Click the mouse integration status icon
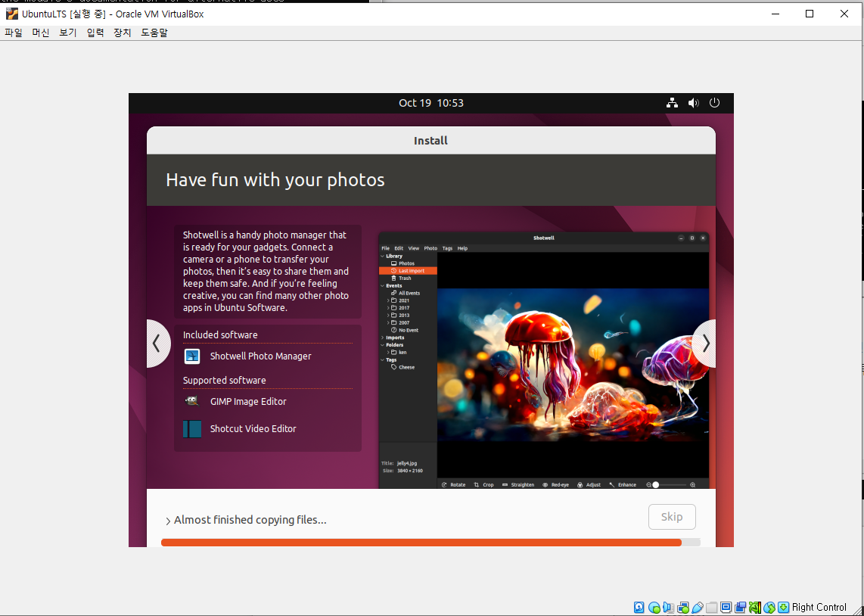The width and height of the screenshot is (864, 616). point(769,607)
